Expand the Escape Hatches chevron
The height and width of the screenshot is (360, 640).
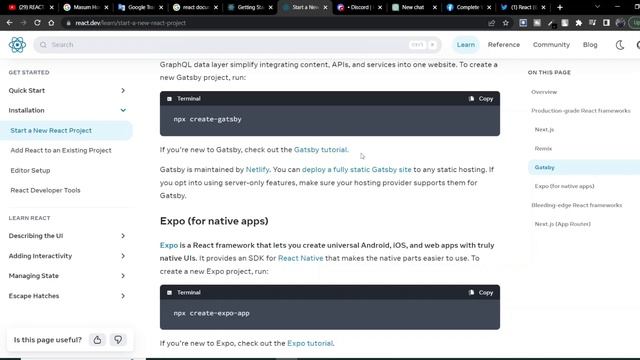(x=123, y=296)
